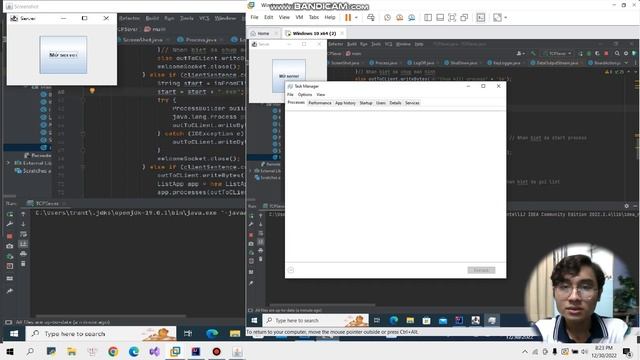Click the Take Snapshot clock icon
640x360 pixels.
tap(387, 18)
